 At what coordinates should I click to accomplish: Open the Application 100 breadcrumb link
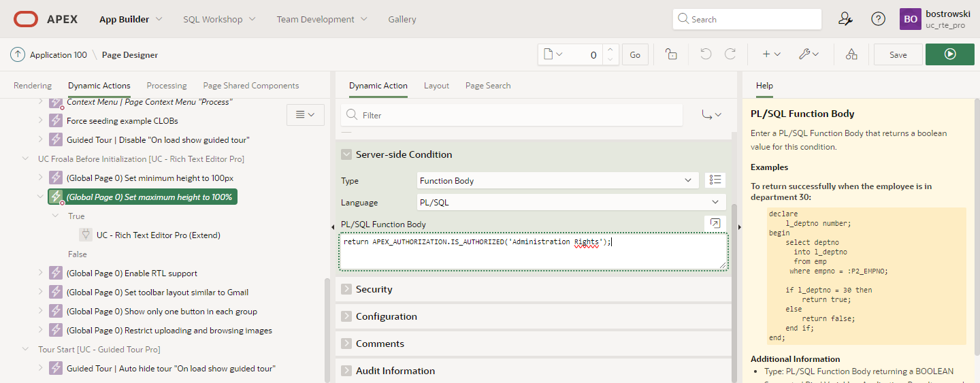point(59,54)
